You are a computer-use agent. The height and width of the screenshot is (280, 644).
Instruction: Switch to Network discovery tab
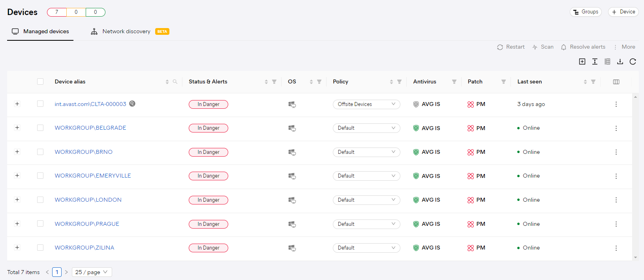[x=130, y=31]
